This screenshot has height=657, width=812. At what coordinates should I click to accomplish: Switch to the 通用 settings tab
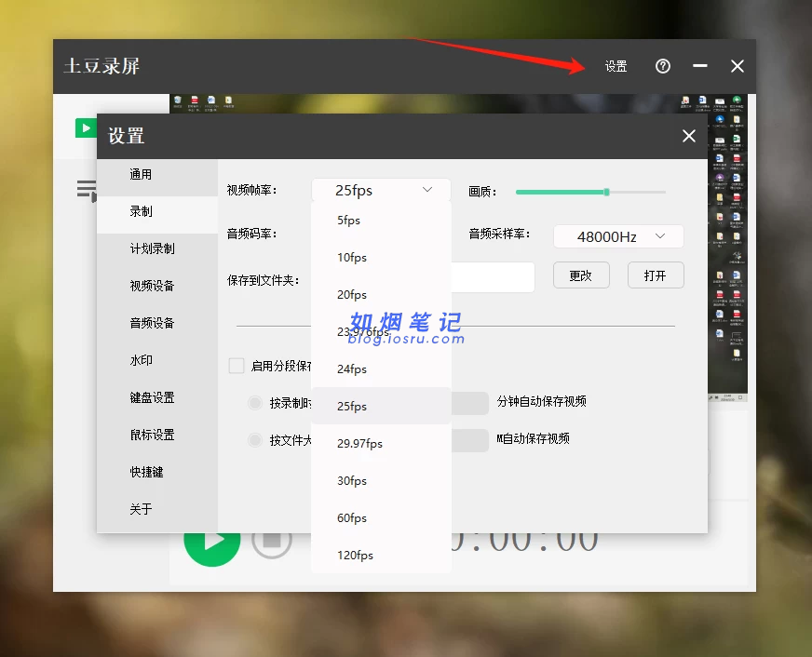click(x=157, y=175)
